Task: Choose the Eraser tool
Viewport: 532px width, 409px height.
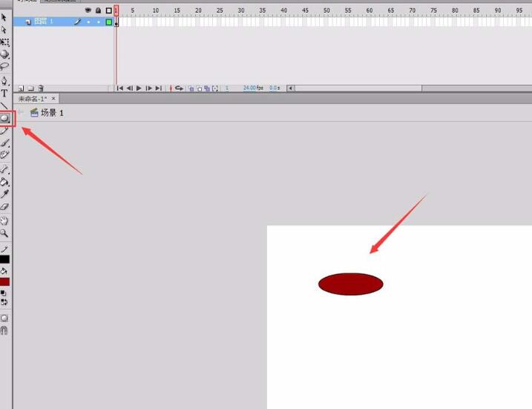Action: (4, 206)
